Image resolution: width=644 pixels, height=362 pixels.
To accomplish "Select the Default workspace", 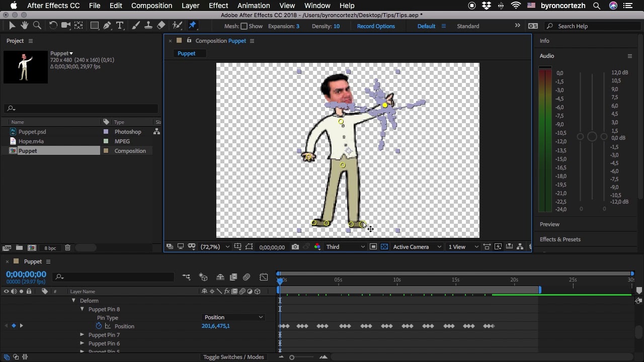I will pyautogui.click(x=426, y=26).
